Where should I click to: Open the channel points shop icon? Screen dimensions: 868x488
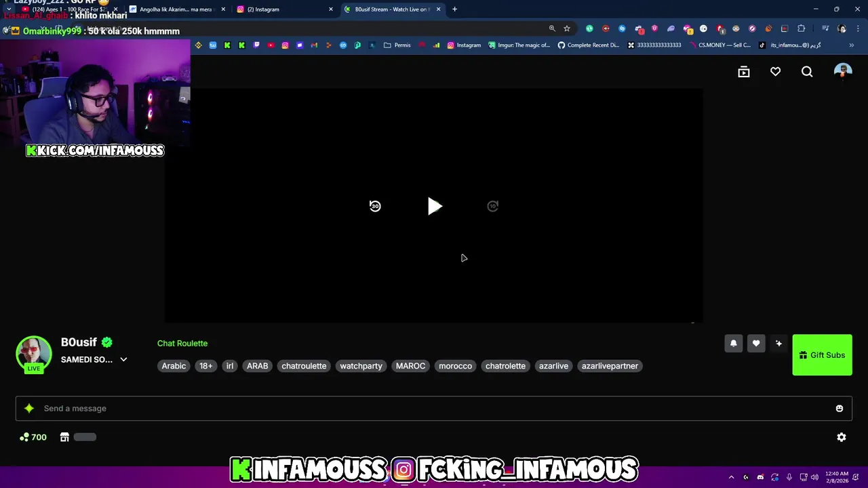(64, 437)
